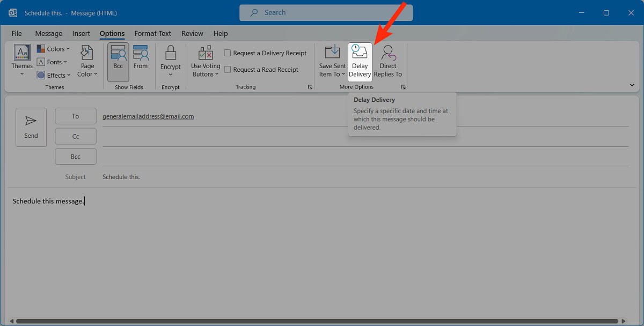Click the Subject input field
Image resolution: width=644 pixels, height=326 pixels.
(x=365, y=177)
